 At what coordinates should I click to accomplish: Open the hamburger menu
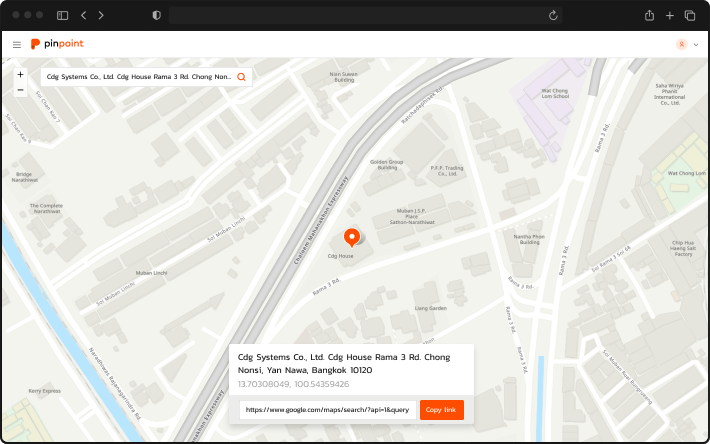[x=17, y=44]
